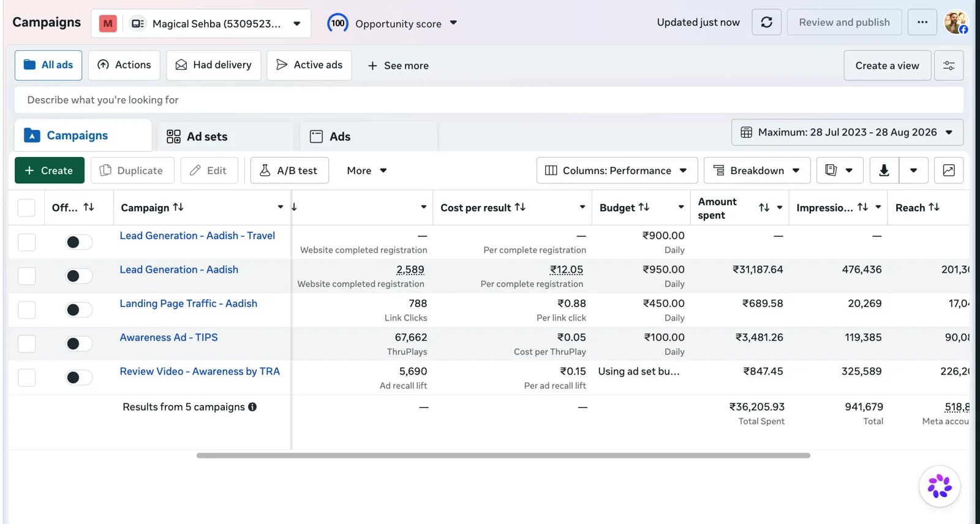Click the green Create button
The height and width of the screenshot is (524, 980).
50,170
